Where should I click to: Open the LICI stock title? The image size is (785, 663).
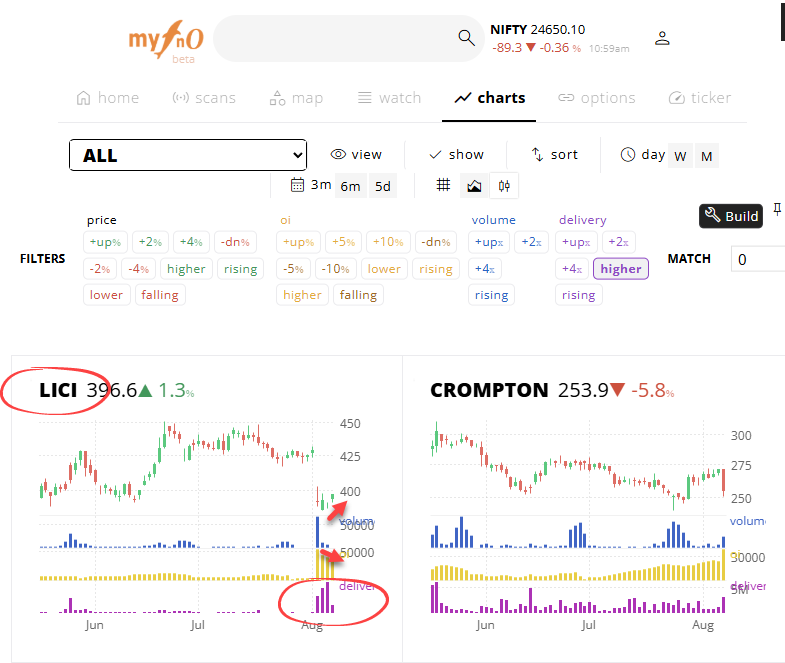point(58,390)
